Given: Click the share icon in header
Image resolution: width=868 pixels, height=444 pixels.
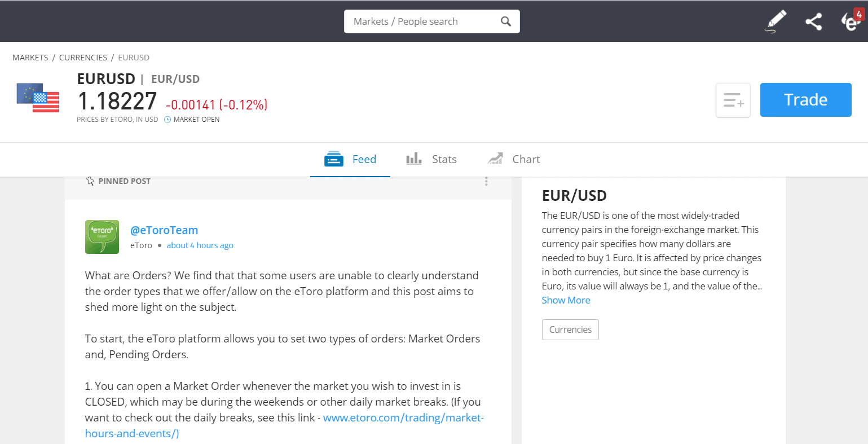Looking at the screenshot, I should tap(813, 22).
